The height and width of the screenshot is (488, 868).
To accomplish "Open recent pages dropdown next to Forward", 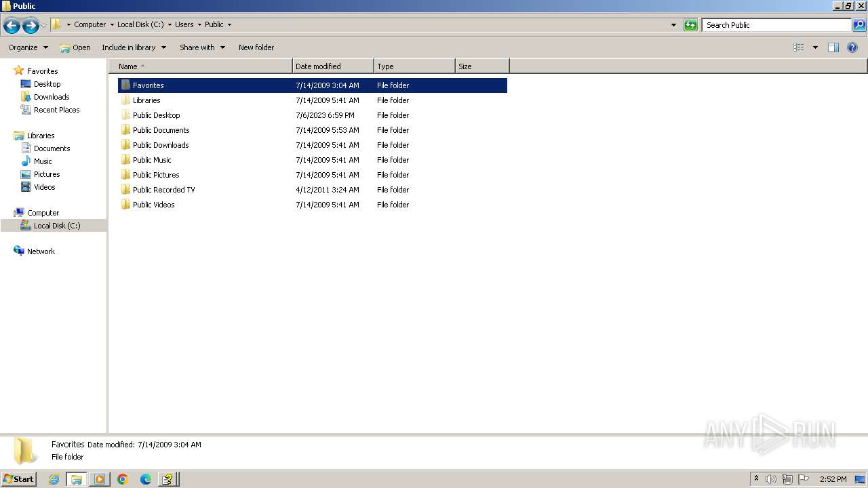I will [44, 26].
